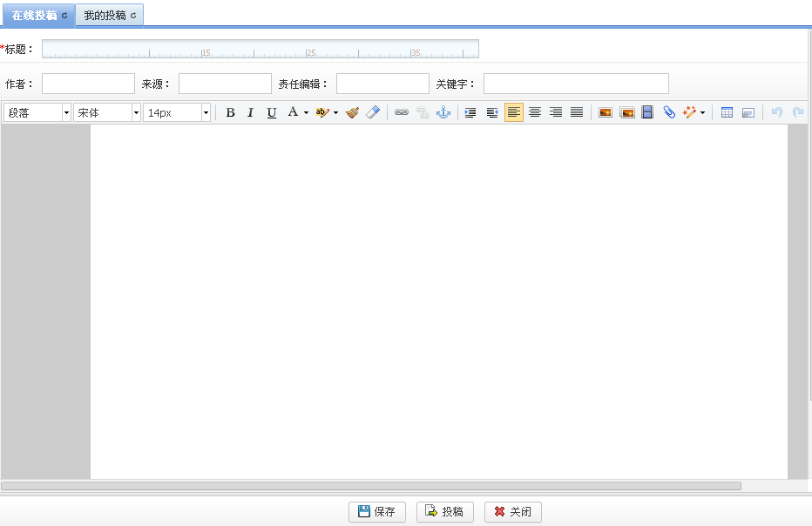Viewport: 812px width, 526px height.
Task: Click the insert hyperlink chain icon
Action: tap(402, 112)
